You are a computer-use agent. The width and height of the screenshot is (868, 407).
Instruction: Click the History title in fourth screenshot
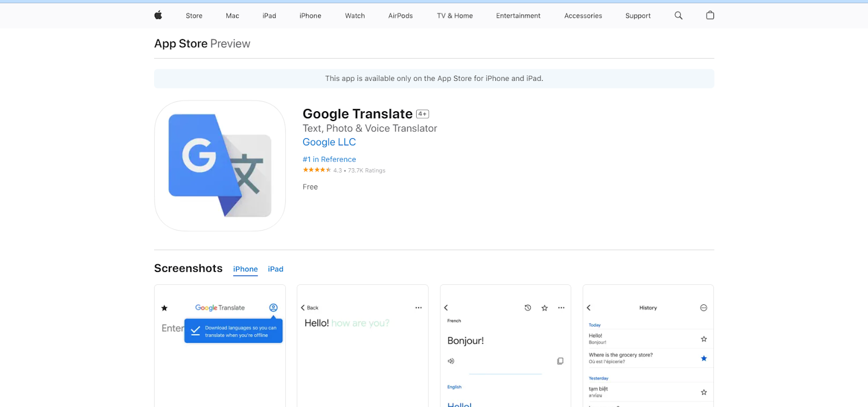coord(648,308)
